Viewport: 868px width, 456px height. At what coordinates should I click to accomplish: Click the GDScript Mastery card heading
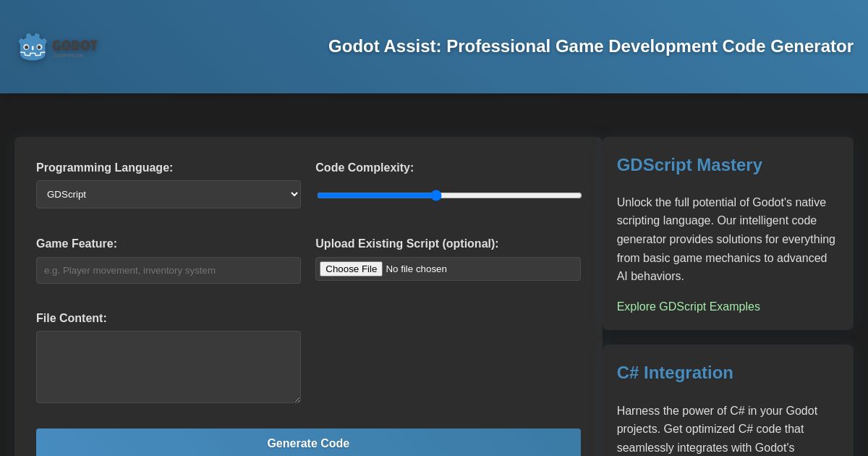point(689,165)
